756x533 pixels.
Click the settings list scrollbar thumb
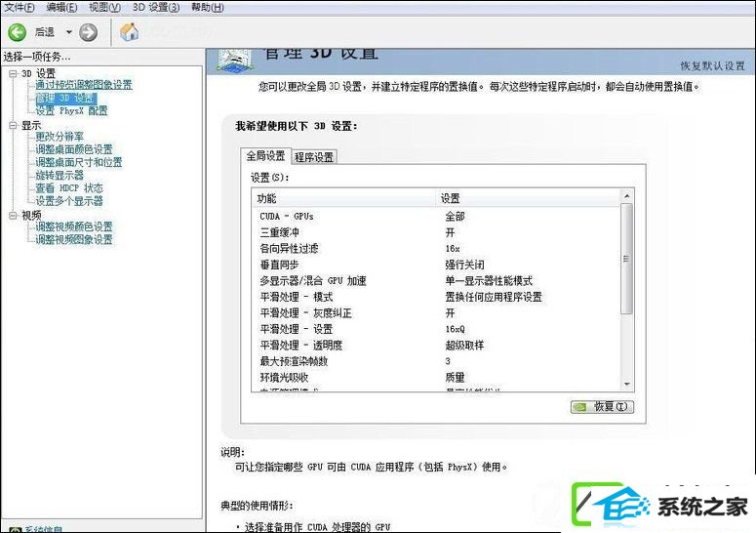point(627,259)
